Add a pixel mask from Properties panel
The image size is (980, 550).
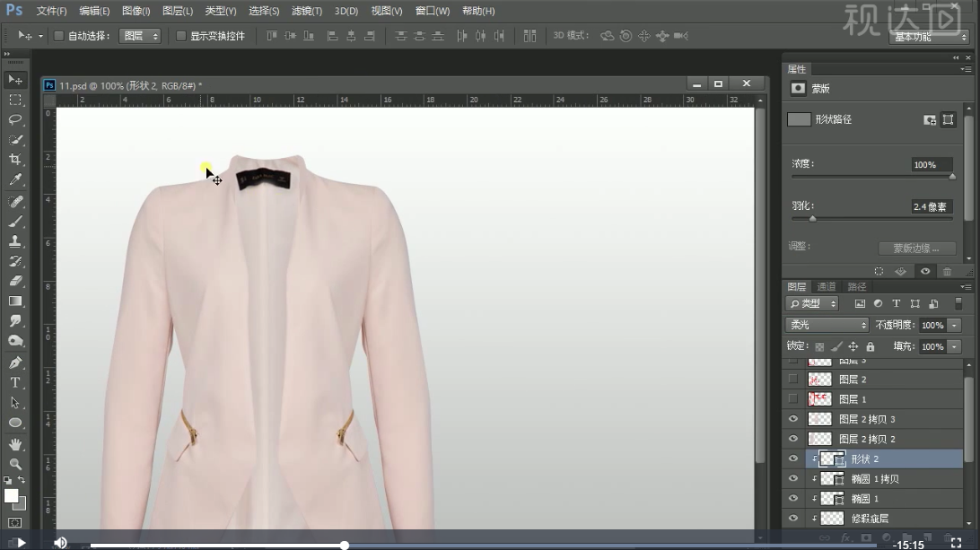930,119
